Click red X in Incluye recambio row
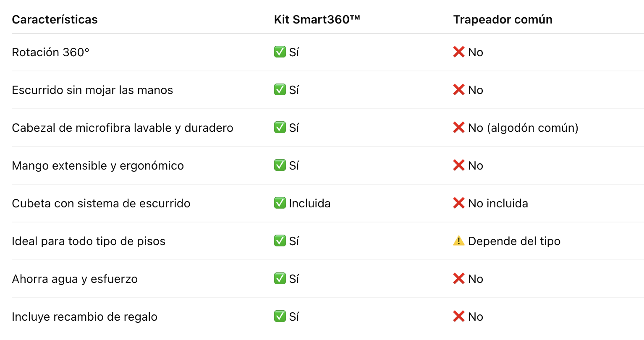644x340 pixels. click(x=459, y=316)
